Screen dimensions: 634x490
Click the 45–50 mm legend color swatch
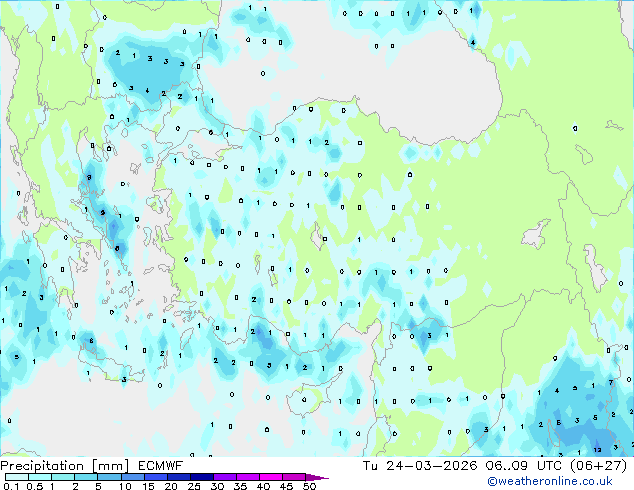click(293, 477)
